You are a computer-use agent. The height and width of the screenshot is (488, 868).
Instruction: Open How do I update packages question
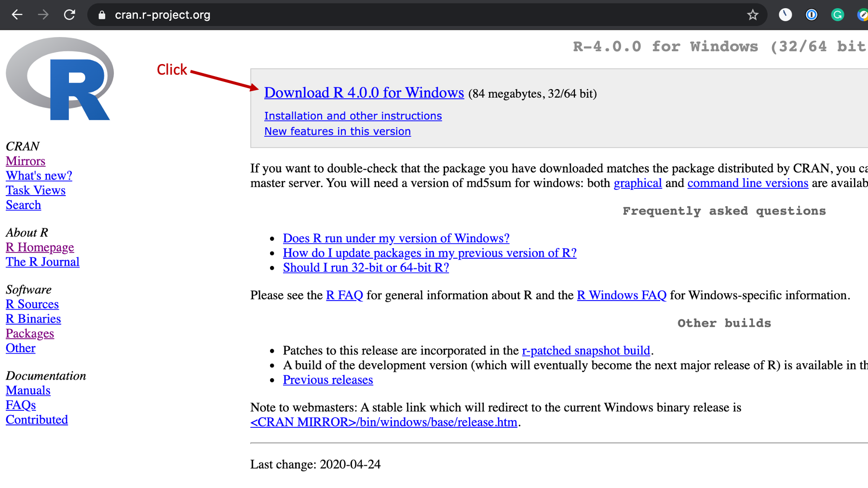[430, 253]
